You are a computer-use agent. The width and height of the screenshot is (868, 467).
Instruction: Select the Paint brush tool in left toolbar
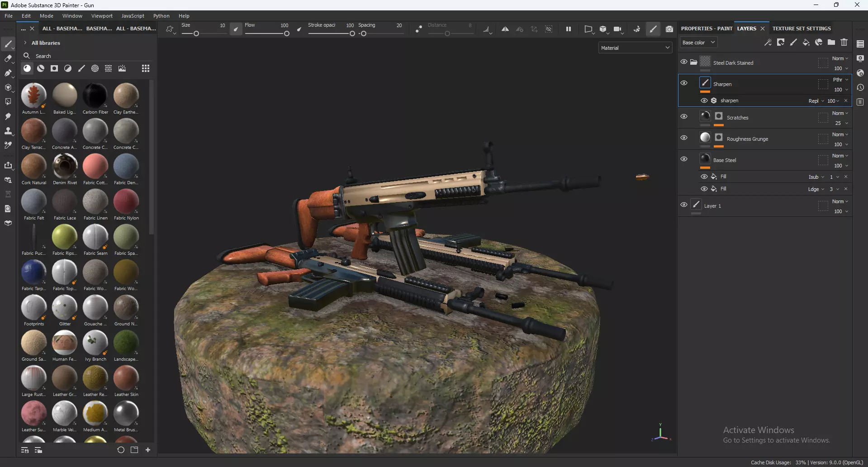click(8, 44)
